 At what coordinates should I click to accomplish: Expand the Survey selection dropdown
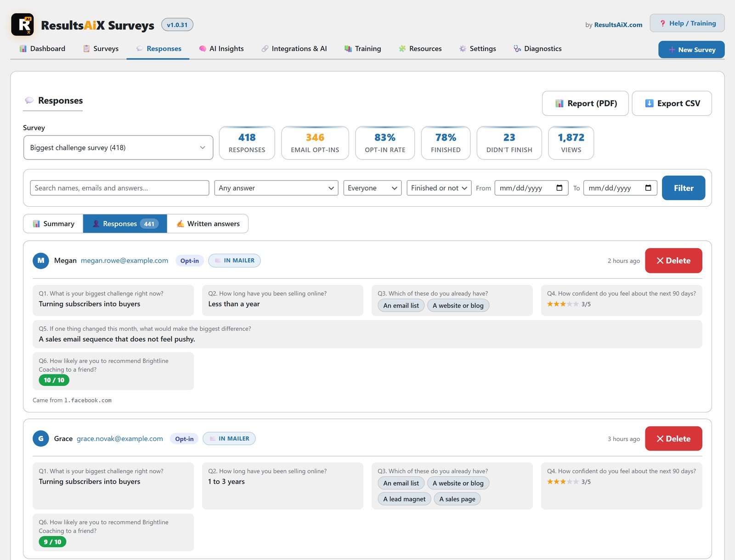(x=118, y=147)
